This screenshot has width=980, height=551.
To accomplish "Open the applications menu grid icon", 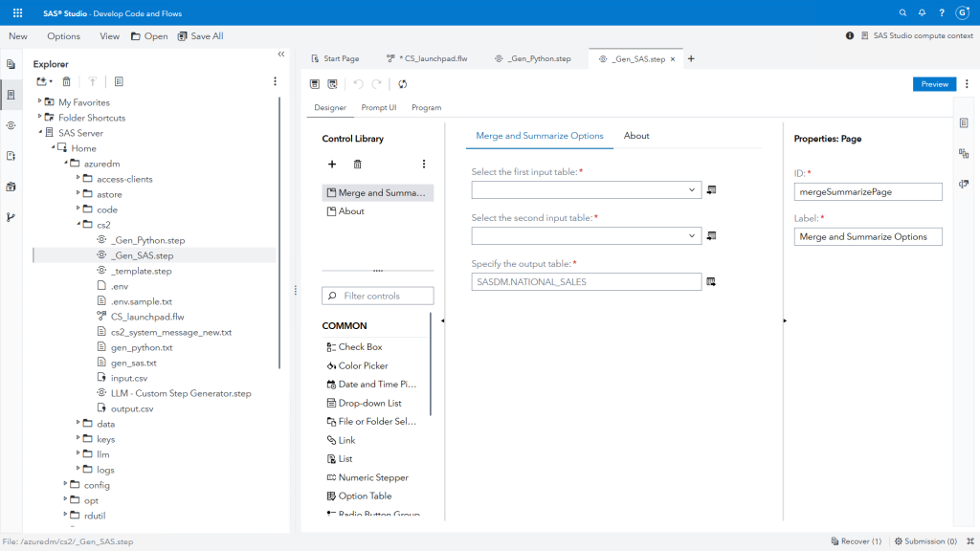I will [17, 13].
